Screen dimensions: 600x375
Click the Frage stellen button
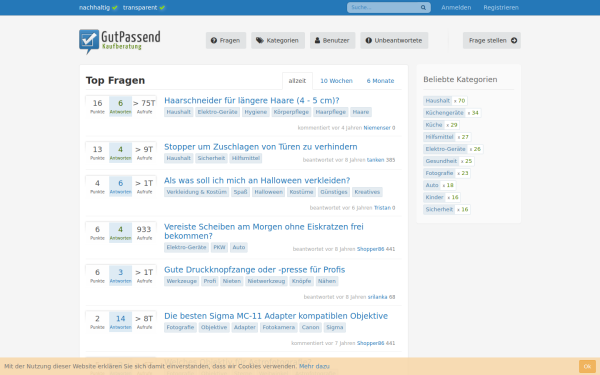coord(492,41)
